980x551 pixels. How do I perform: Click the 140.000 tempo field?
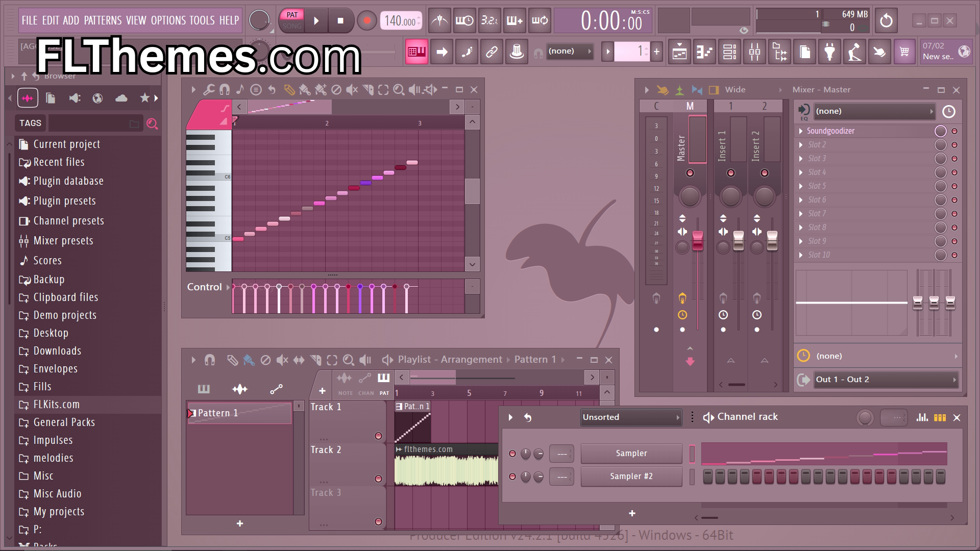401,21
